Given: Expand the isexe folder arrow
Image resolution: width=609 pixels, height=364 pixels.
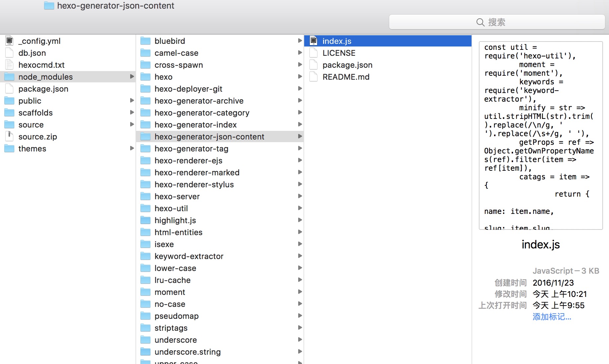Looking at the screenshot, I should pos(300,244).
